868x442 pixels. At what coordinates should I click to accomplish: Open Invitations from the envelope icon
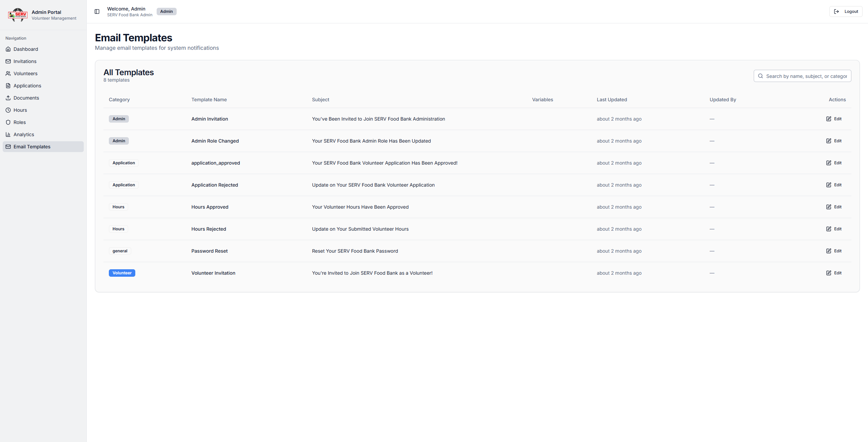[8, 61]
